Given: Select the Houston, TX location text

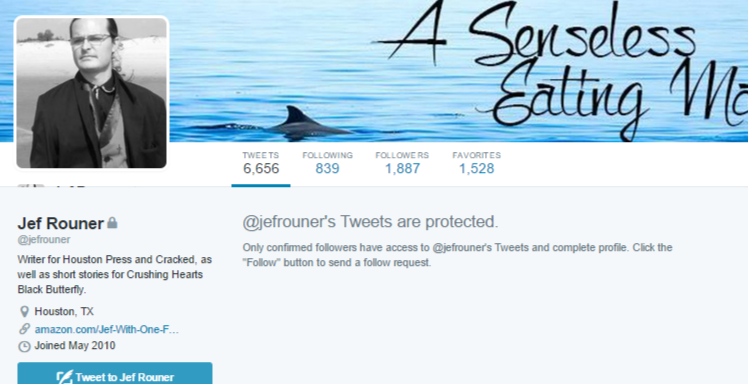Looking at the screenshot, I should point(64,311).
